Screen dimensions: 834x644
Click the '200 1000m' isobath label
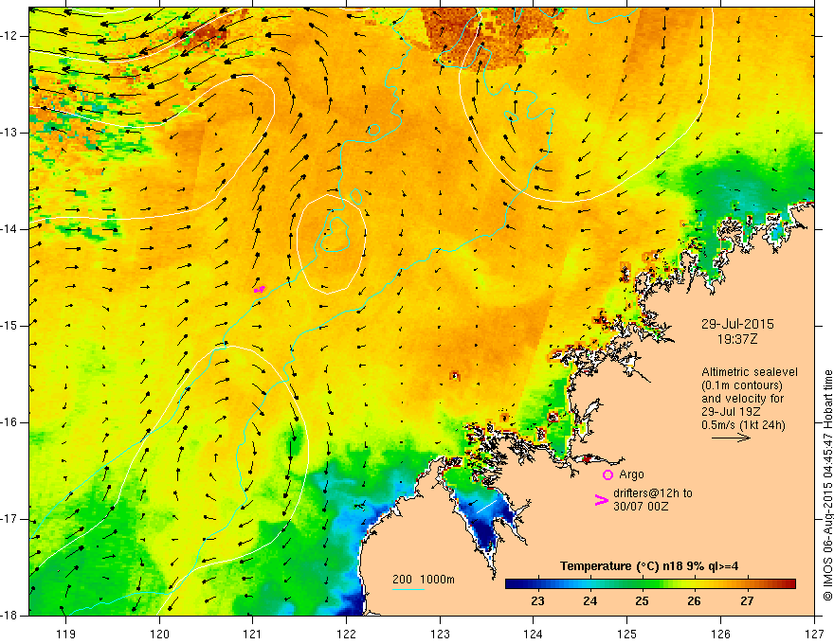(424, 580)
